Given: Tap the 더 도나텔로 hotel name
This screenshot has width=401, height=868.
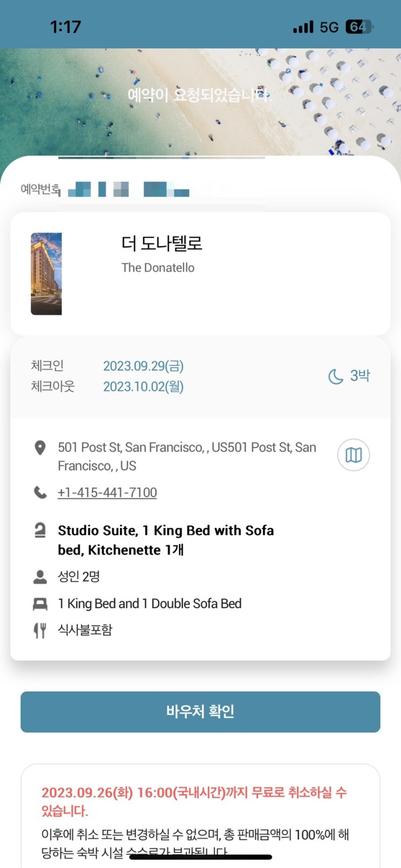Looking at the screenshot, I should click(162, 243).
